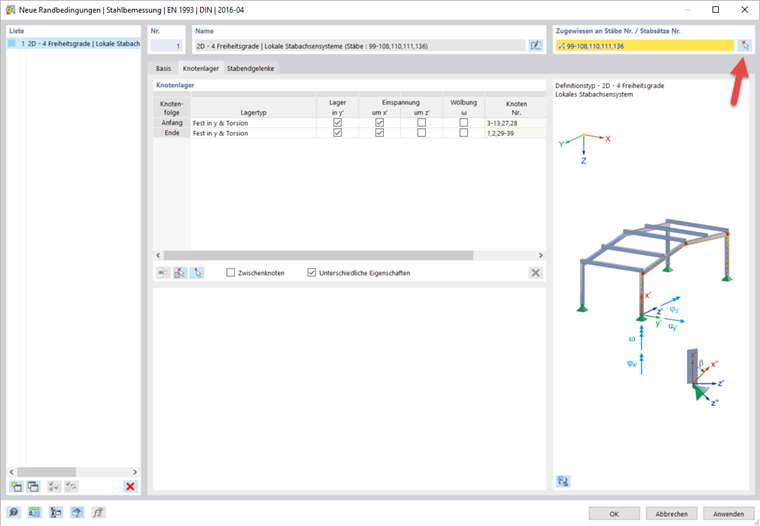Click the Nr. input field showing 1
The width and height of the screenshot is (760, 526).
(x=166, y=46)
